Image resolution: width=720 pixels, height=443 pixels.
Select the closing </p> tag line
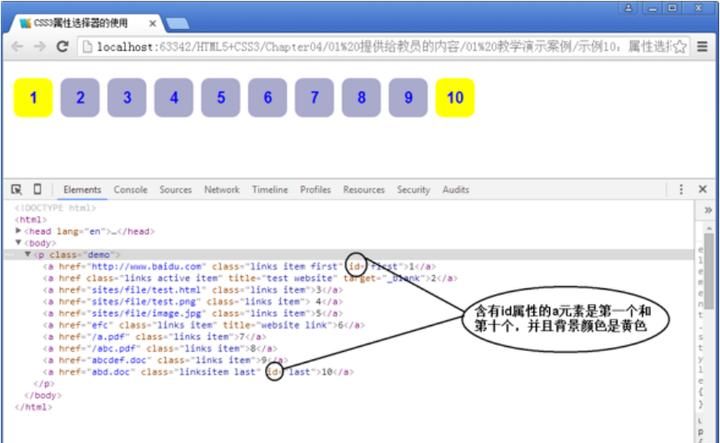(44, 383)
